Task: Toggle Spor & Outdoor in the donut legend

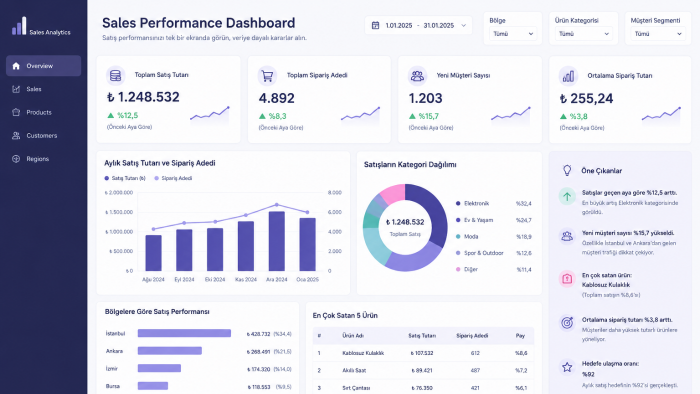Action: (479, 253)
